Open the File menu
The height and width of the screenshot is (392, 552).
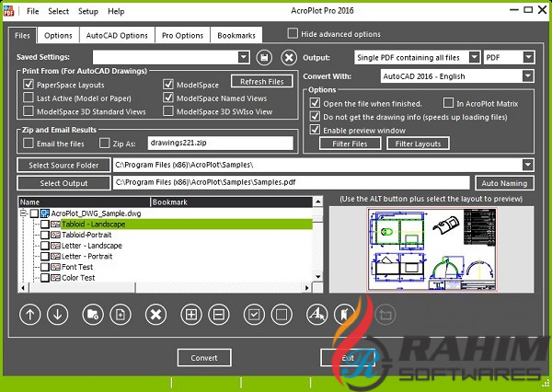point(32,11)
